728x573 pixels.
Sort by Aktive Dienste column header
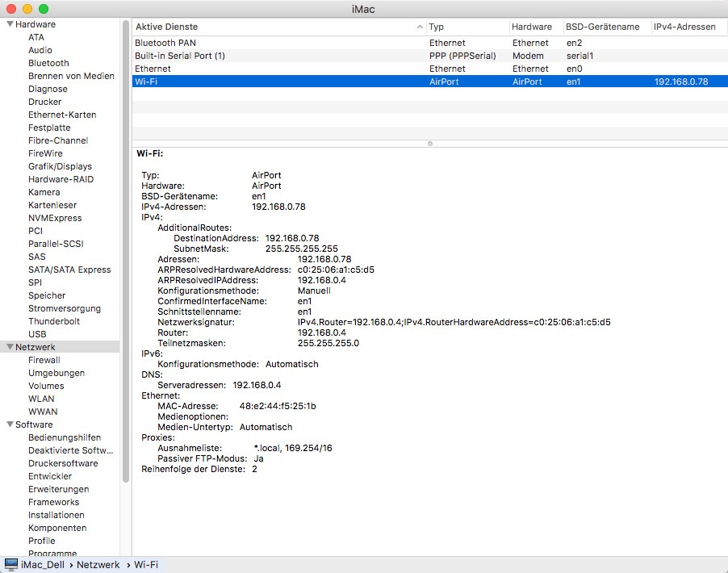(x=274, y=27)
